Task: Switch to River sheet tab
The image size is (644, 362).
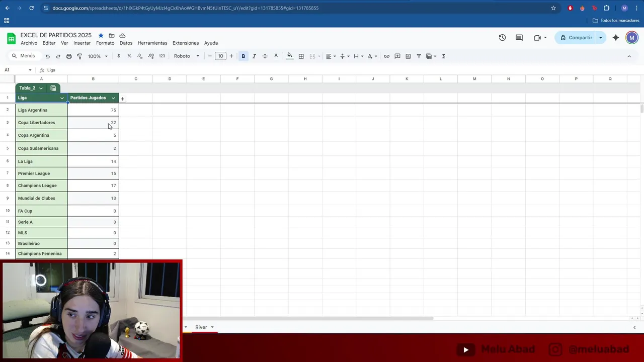Action: pyautogui.click(x=201, y=327)
